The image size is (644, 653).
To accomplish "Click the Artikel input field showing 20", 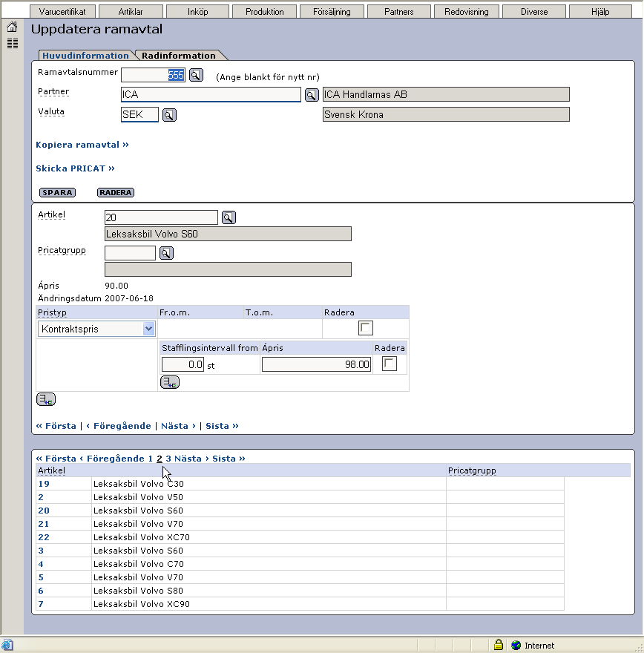I will pyautogui.click(x=161, y=217).
